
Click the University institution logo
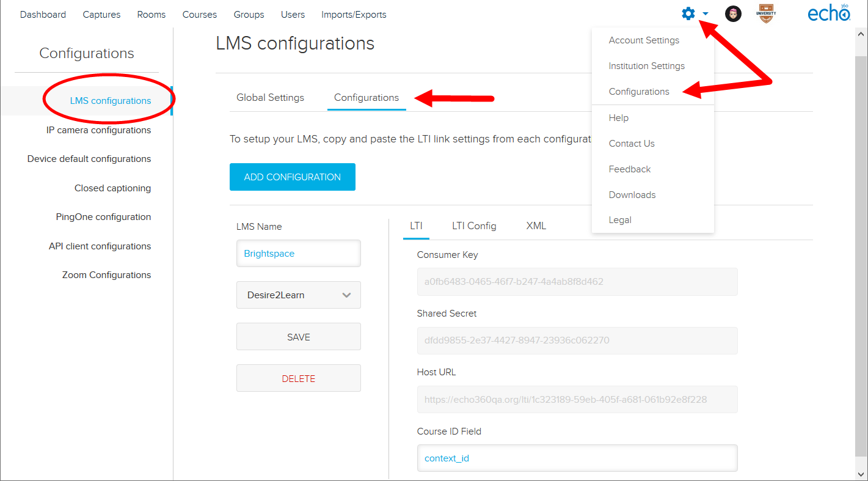767,13
